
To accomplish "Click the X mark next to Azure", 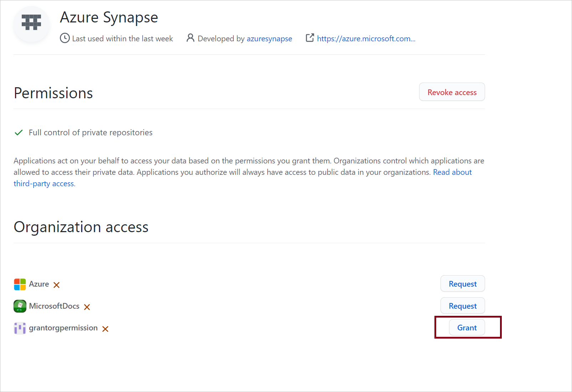I will click(x=56, y=285).
